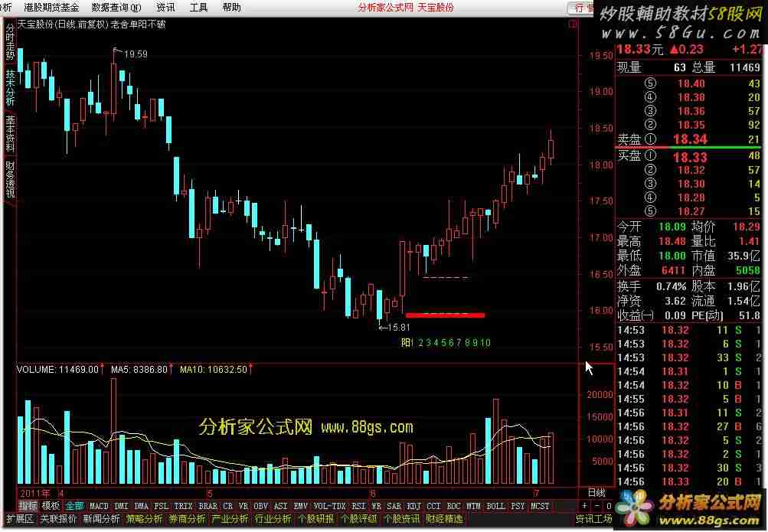Select the 全部 indicator filter

click(x=74, y=506)
